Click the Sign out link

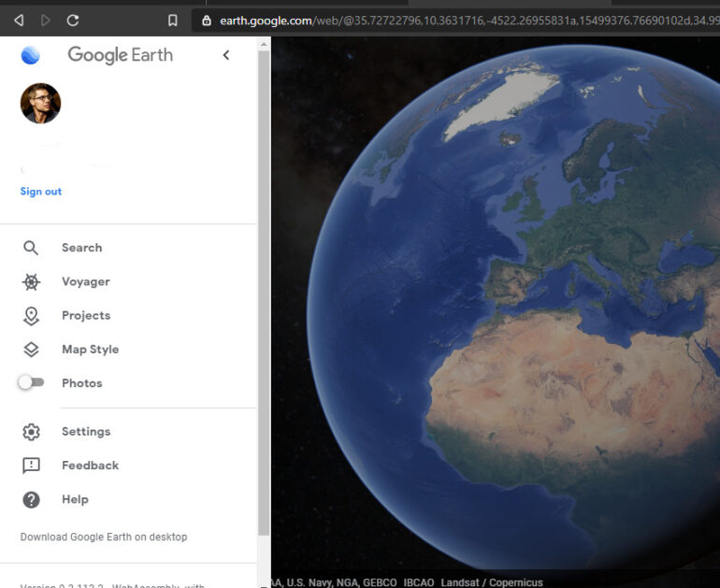tap(41, 192)
